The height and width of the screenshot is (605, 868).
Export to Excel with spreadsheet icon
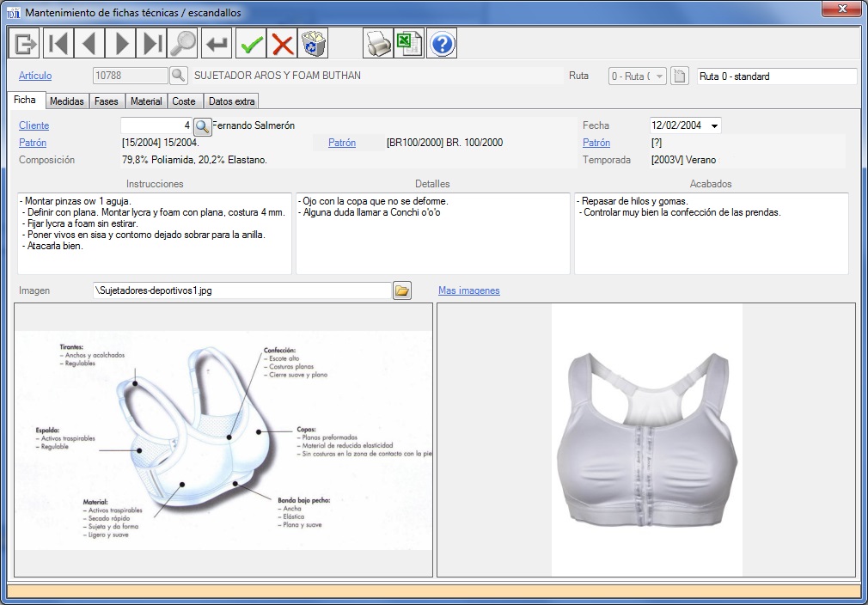409,43
